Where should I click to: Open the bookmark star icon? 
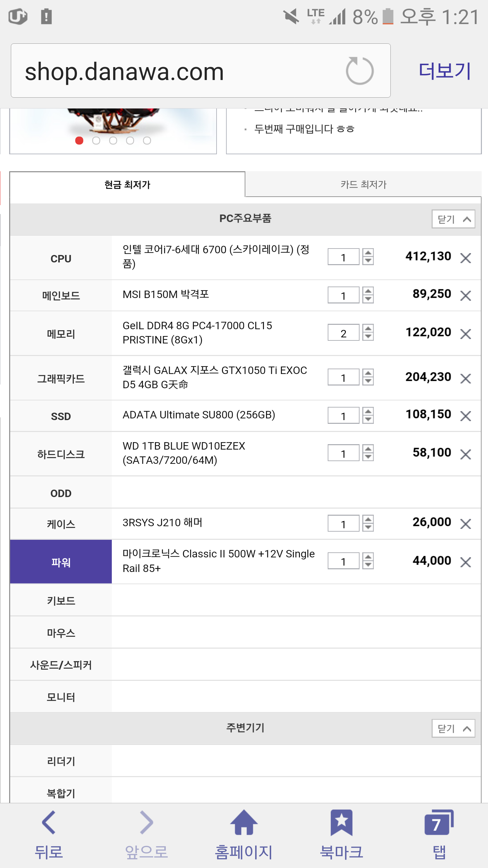[341, 823]
